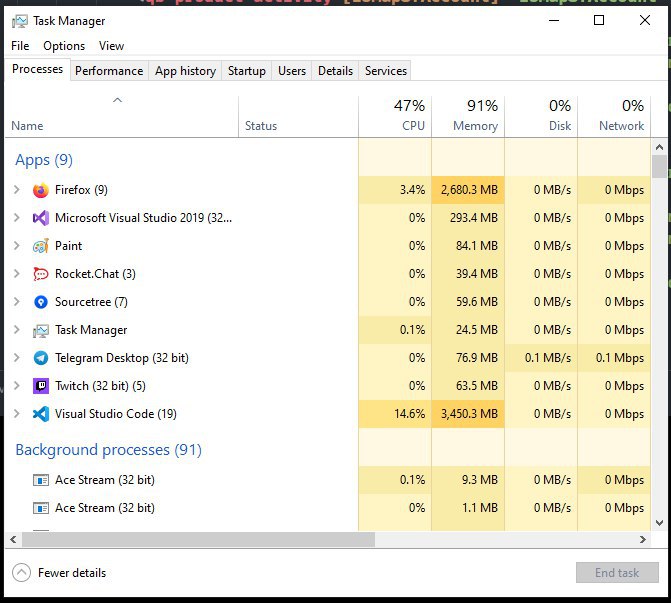Open the Options menu
Screen dimensions: 671x603
tap(64, 46)
